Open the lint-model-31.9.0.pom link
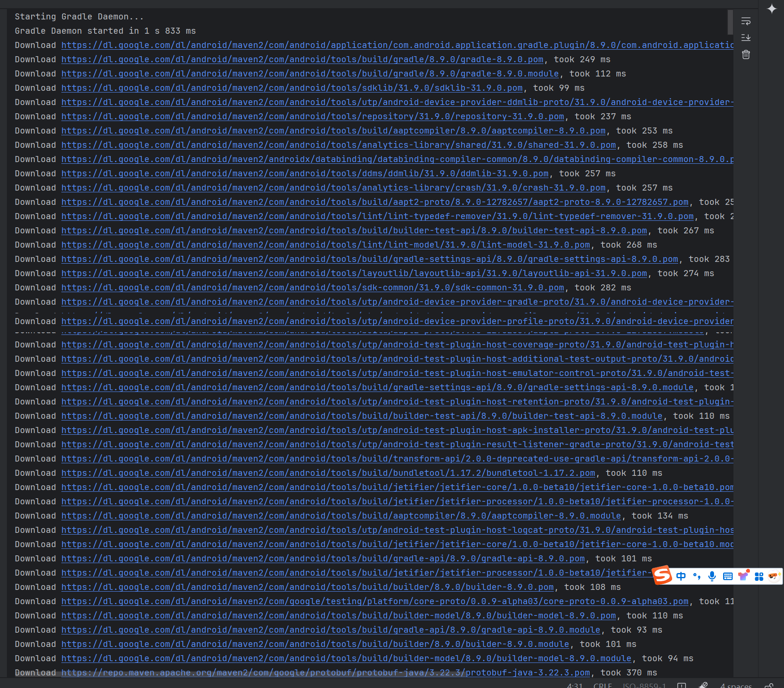The width and height of the screenshot is (784, 688). (x=326, y=245)
